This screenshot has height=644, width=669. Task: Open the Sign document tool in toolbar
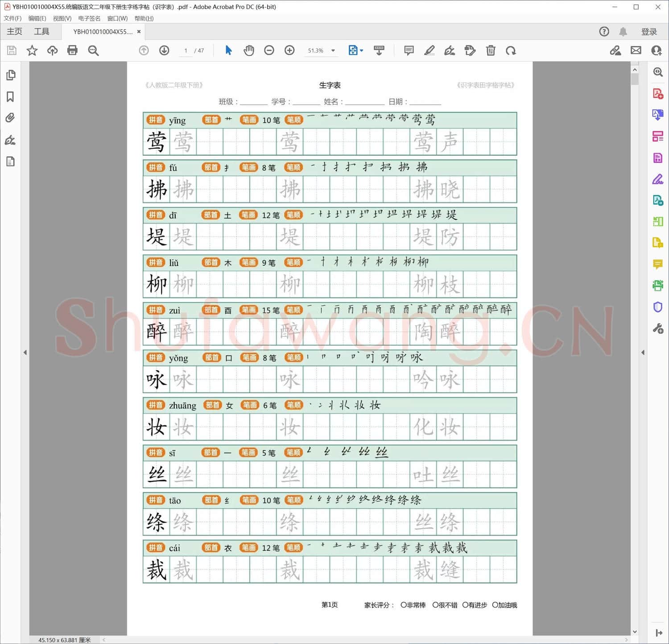[x=450, y=50]
